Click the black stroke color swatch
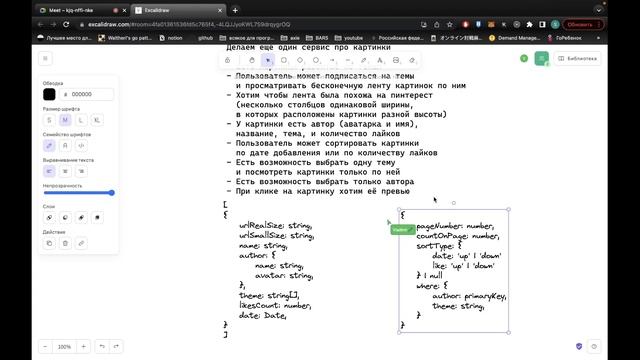The width and height of the screenshot is (640, 360). coord(49,94)
